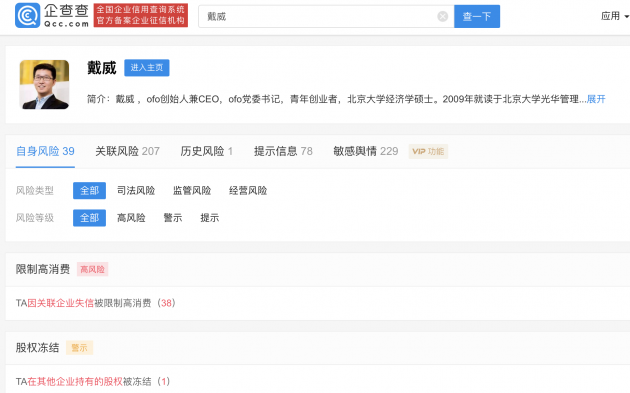Open the 应用 dropdown menu
This screenshot has height=393, width=630.
pos(614,16)
